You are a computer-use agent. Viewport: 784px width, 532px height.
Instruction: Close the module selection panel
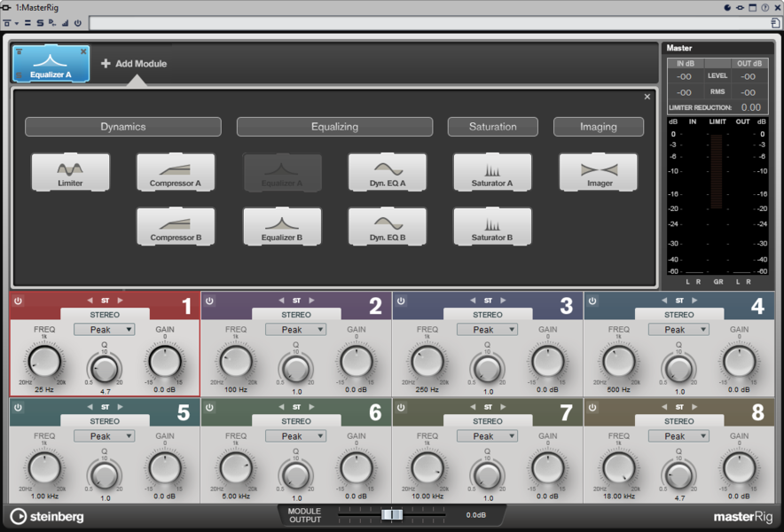[647, 97]
